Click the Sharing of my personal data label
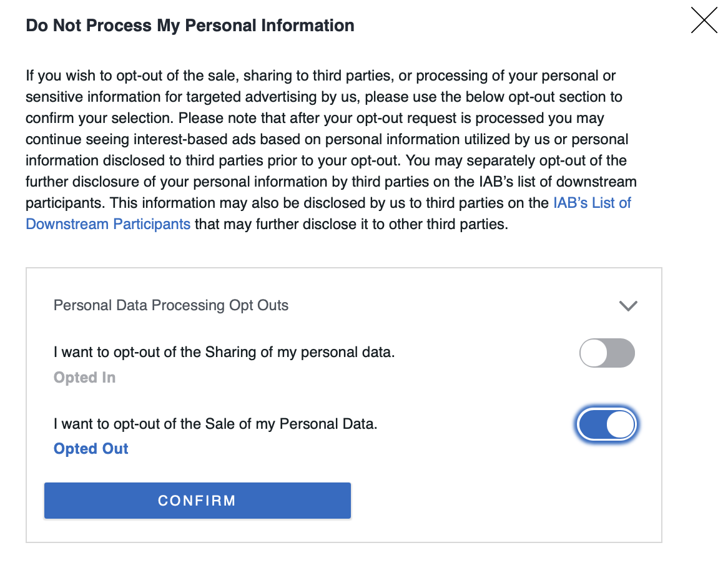The height and width of the screenshot is (563, 728). pyautogui.click(x=224, y=352)
